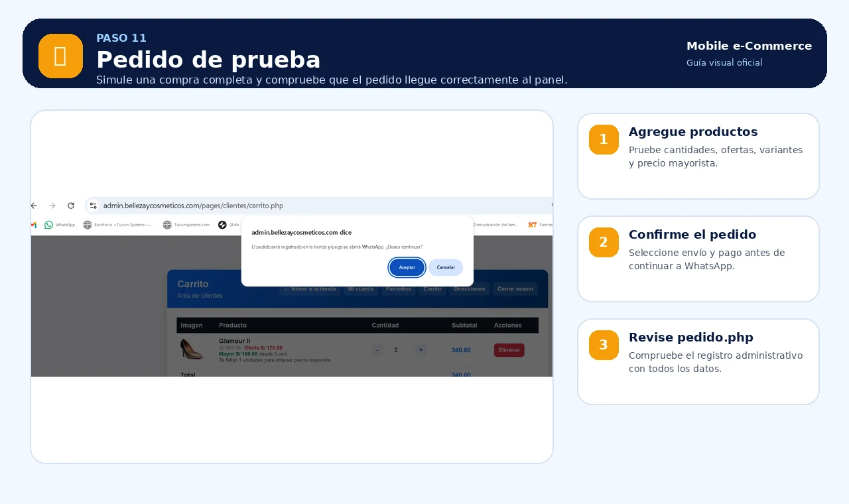
Task: Click the Guía visual oficial text
Action: pyautogui.click(x=724, y=62)
